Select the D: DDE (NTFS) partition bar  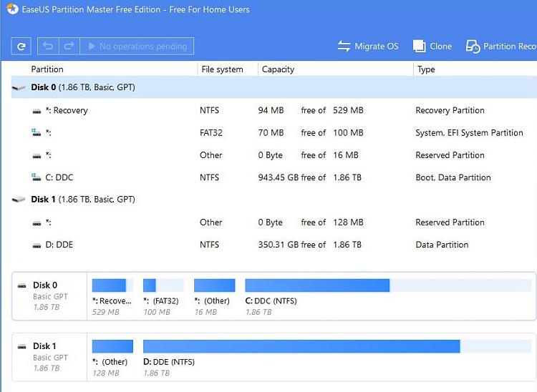pos(337,346)
